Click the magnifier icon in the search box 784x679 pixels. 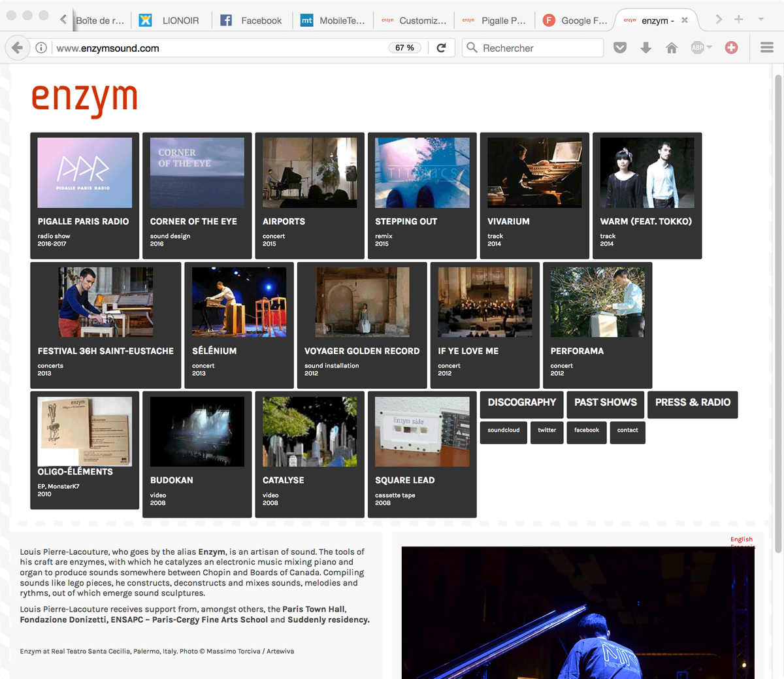(472, 48)
